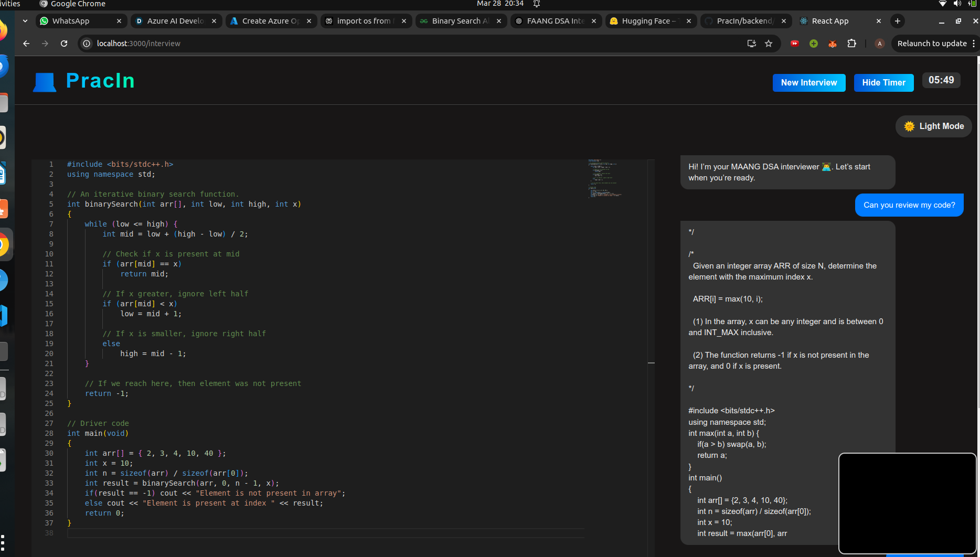980x557 pixels.
Task: Click the view site information icon
Action: [87, 44]
